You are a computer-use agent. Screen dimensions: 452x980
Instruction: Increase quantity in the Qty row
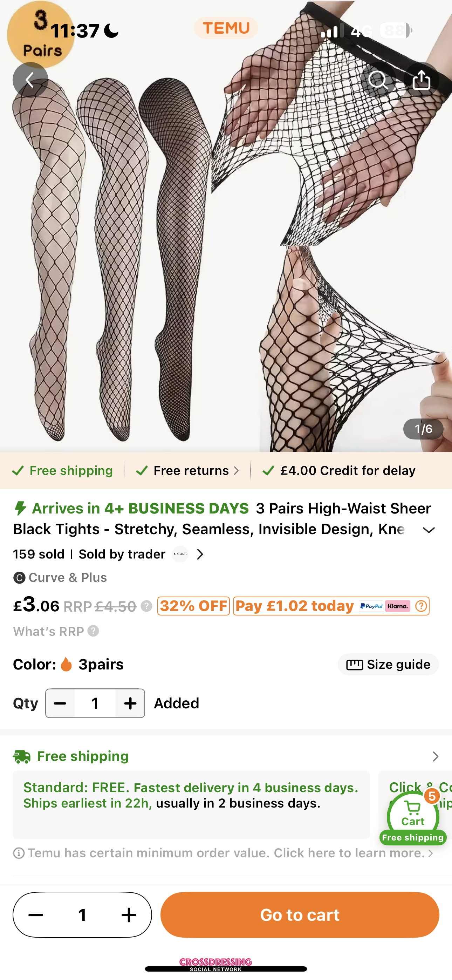[130, 703]
